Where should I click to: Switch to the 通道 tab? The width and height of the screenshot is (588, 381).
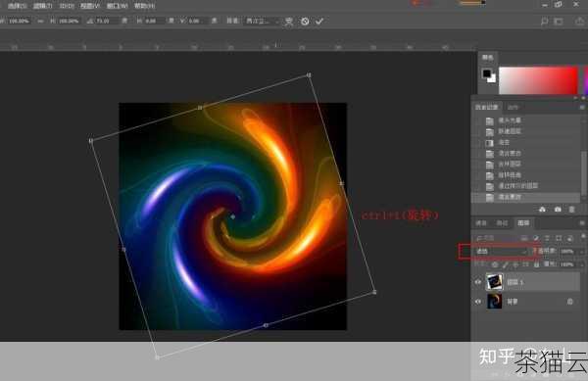[481, 223]
